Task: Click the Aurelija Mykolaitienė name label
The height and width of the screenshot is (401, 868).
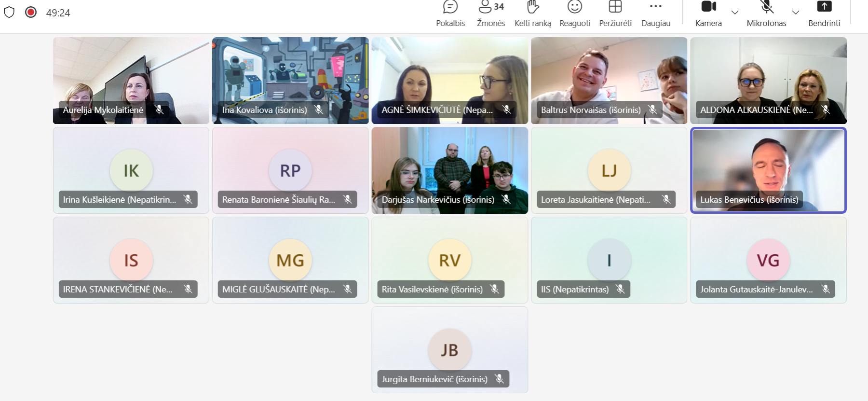Action: (103, 110)
